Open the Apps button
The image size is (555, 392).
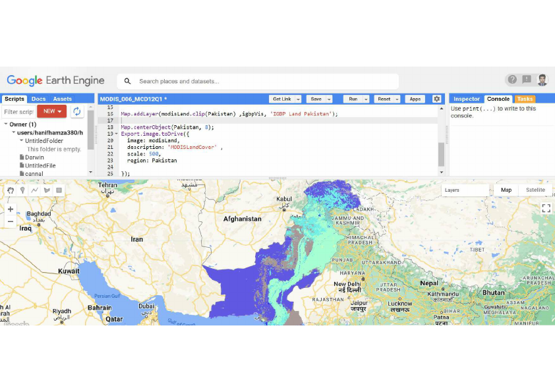(x=415, y=99)
